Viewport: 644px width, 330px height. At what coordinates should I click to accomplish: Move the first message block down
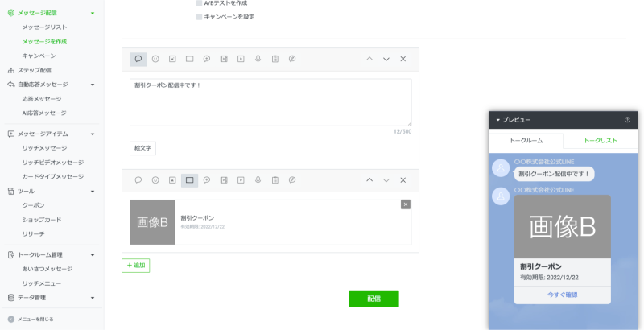click(386, 59)
